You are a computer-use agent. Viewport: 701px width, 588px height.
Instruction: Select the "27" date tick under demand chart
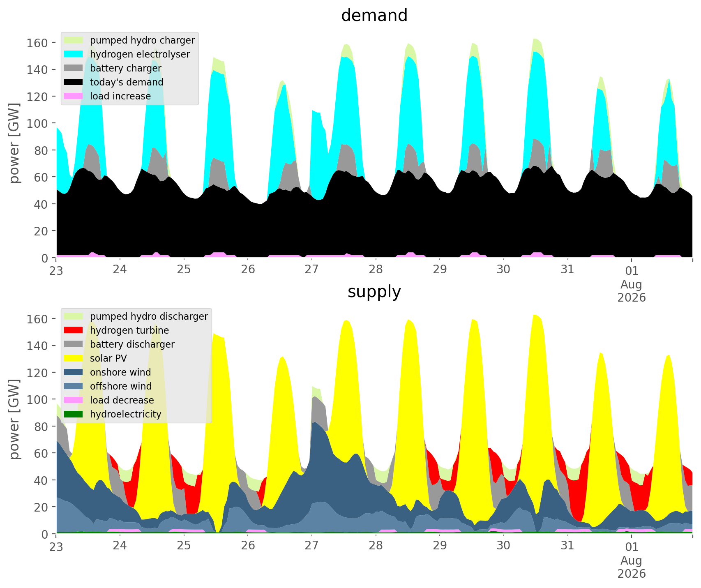pos(311,270)
